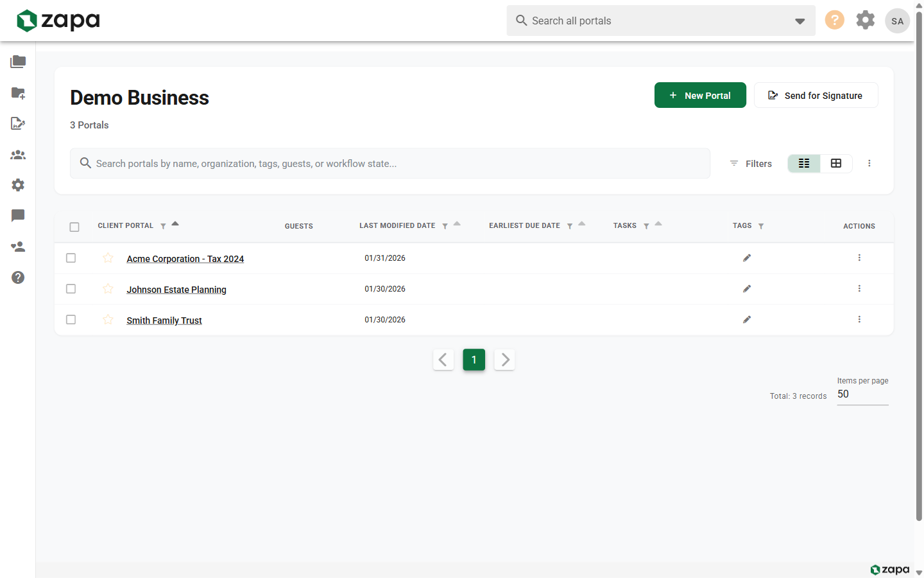Sort by Earliest Due Date using the arrow

pos(582,223)
